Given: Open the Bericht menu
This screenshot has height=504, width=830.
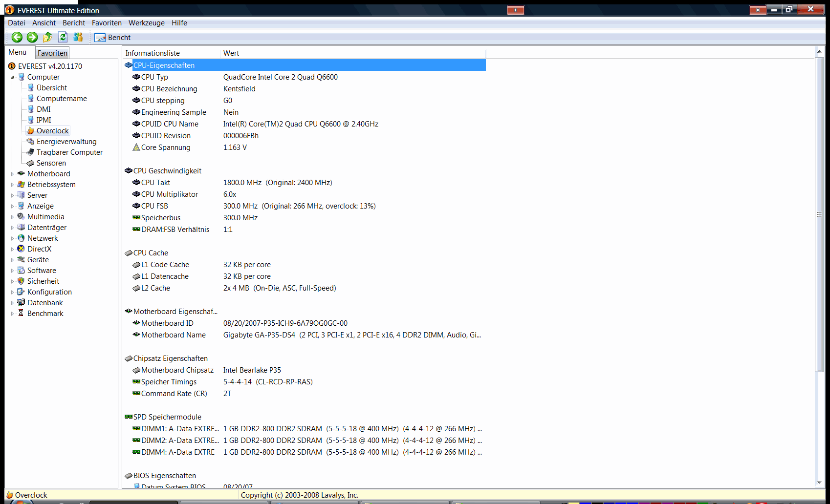Looking at the screenshot, I should click(74, 23).
